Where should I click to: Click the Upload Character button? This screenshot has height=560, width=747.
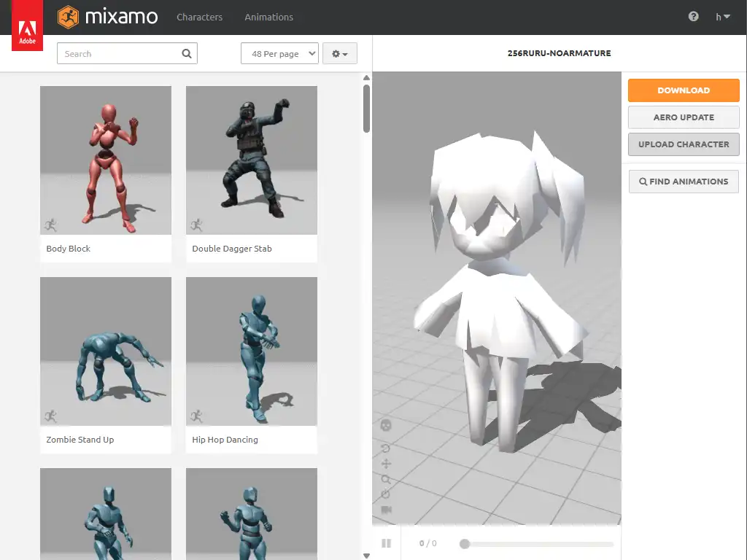click(684, 144)
